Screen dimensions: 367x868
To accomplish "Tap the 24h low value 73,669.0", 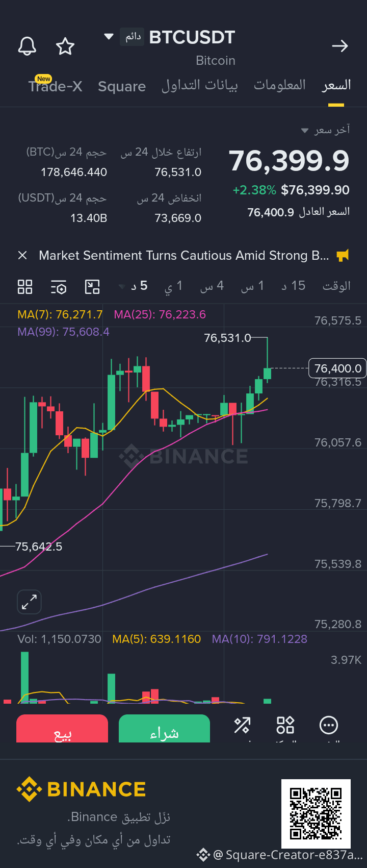I will [x=178, y=218].
